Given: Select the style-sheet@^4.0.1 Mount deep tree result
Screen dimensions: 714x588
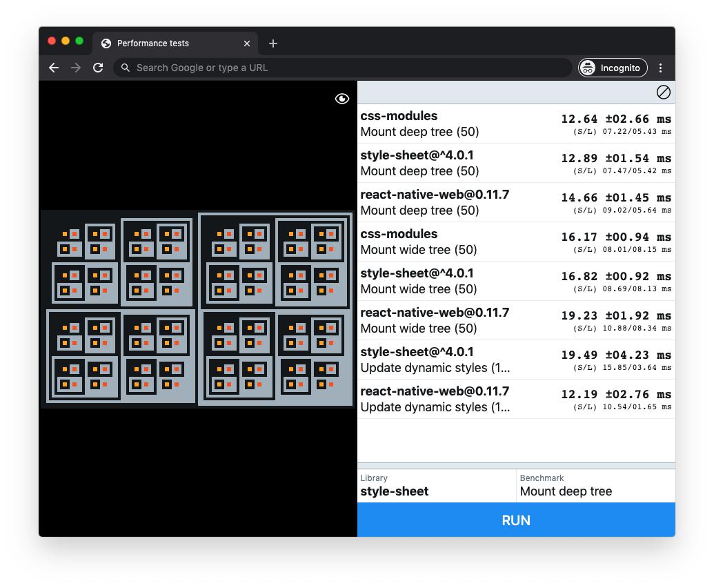Looking at the screenshot, I should [x=516, y=163].
